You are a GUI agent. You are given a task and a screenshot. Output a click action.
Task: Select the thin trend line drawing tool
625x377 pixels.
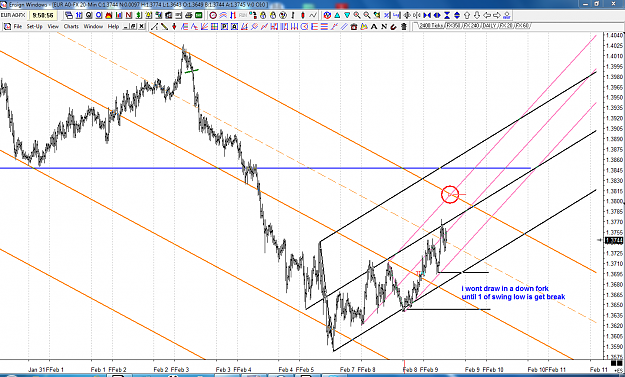(154, 26)
